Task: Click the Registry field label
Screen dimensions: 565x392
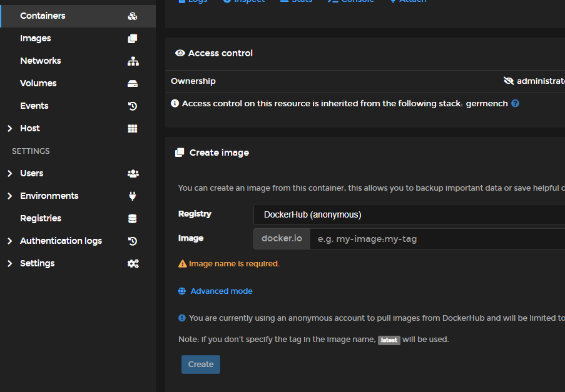Action: [195, 214]
